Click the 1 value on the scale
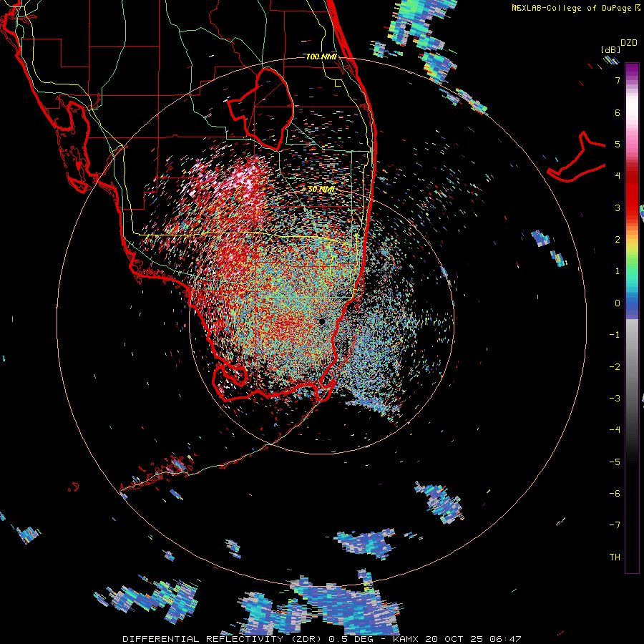 pyautogui.click(x=618, y=271)
